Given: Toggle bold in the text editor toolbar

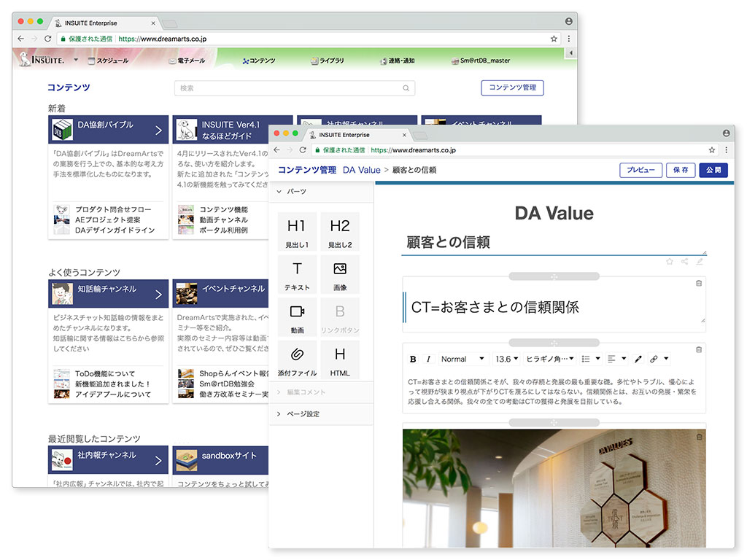Looking at the screenshot, I should (x=413, y=359).
